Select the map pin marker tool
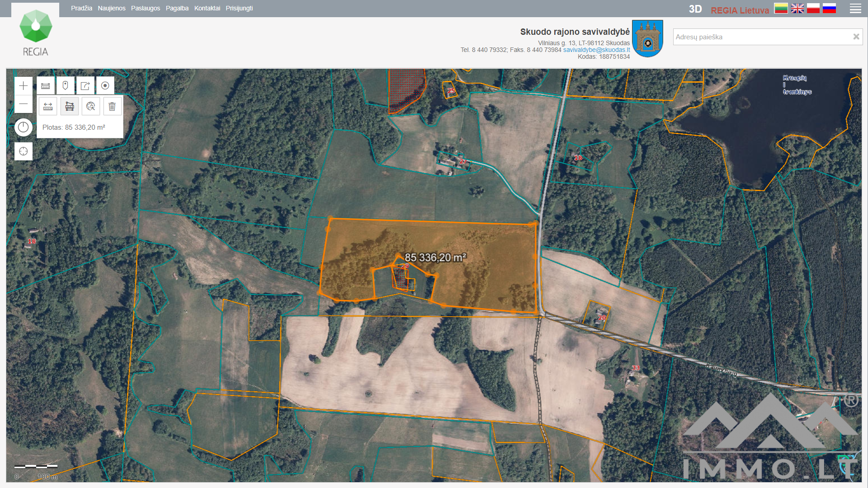 (66, 85)
